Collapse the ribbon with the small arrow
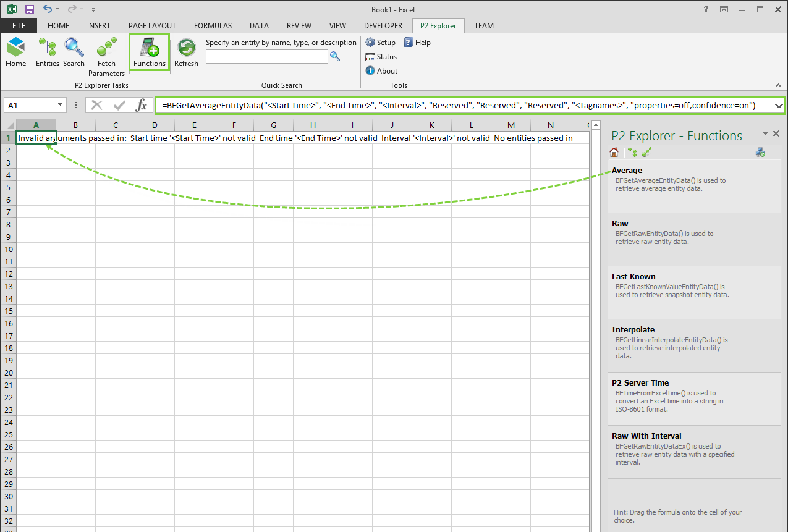 (778, 85)
